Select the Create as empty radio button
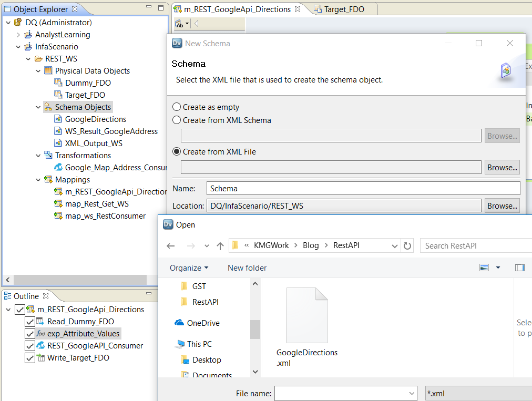532x401 pixels. tap(177, 107)
